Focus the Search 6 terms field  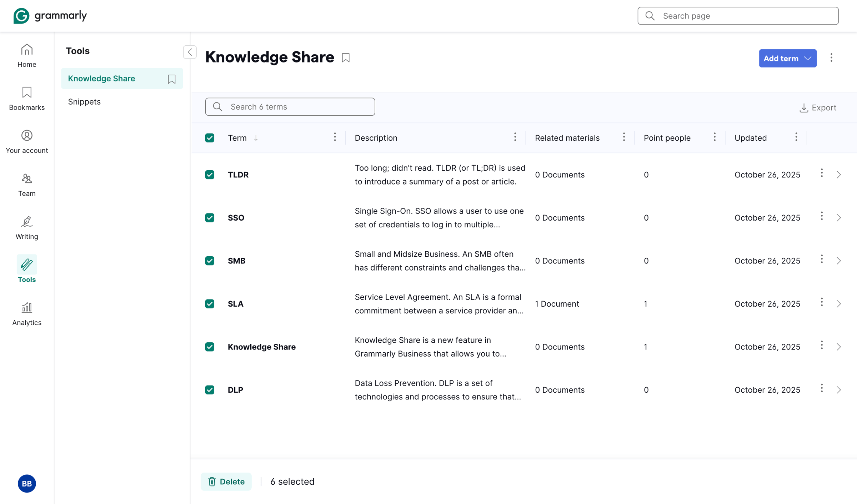pos(290,107)
